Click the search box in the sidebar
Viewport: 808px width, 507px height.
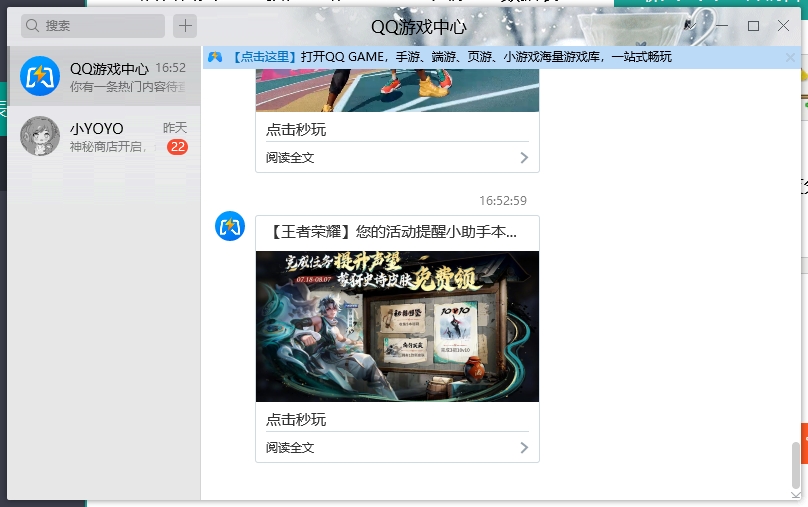coord(93,26)
